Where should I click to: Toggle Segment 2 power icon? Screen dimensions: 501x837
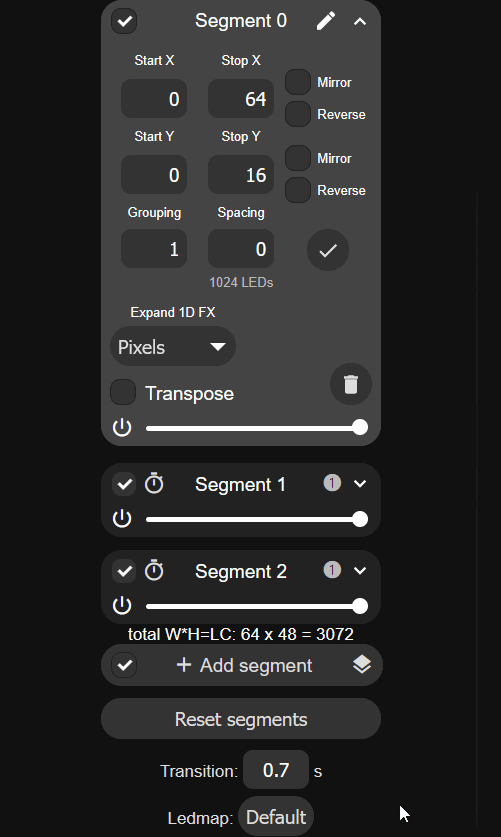point(122,605)
